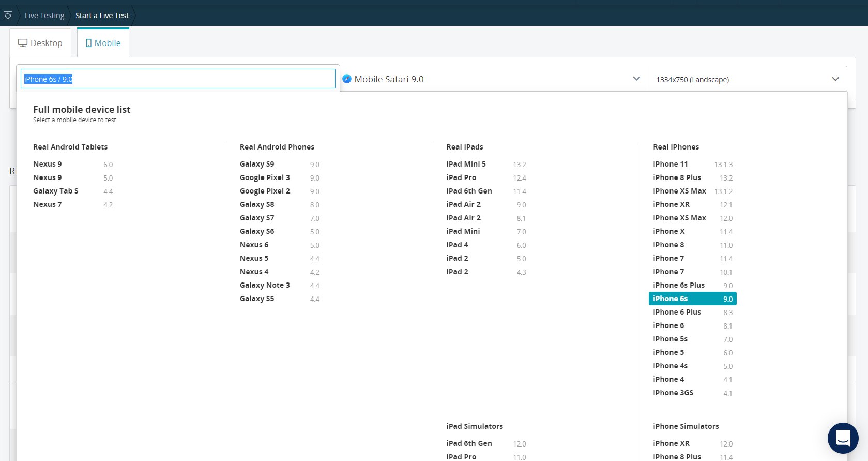Image resolution: width=868 pixels, height=461 pixels.
Task: Click the highlighted iPhone 6s entry
Action: pyautogui.click(x=693, y=299)
